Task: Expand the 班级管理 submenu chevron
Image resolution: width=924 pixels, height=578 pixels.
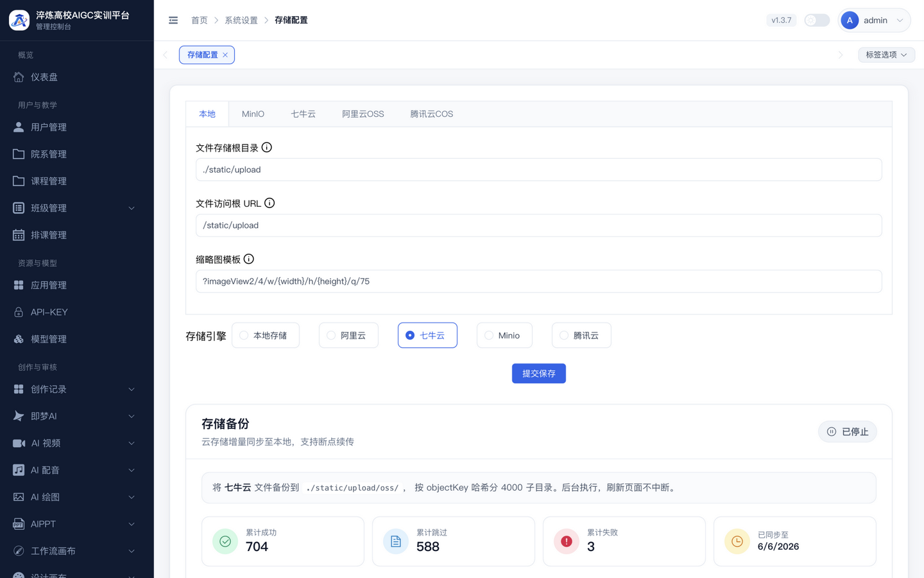Action: click(132, 208)
